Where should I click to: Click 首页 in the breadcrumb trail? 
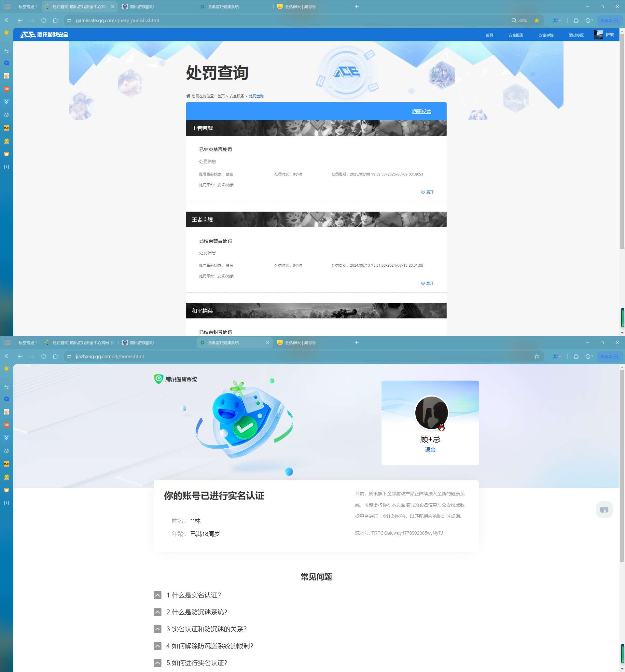[x=221, y=96]
